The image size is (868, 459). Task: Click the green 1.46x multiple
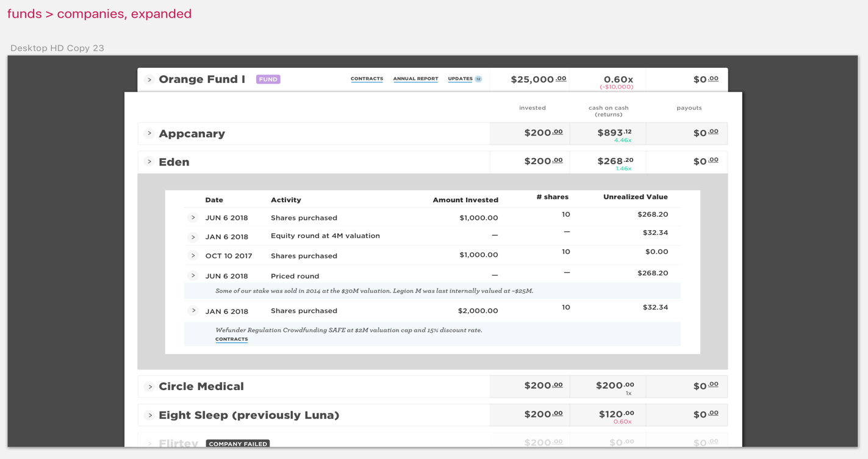(623, 169)
